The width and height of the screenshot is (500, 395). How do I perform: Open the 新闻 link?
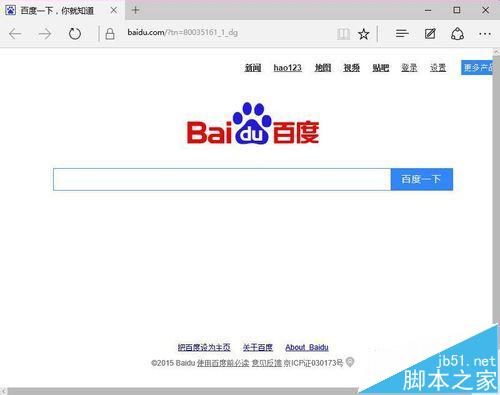click(x=253, y=68)
